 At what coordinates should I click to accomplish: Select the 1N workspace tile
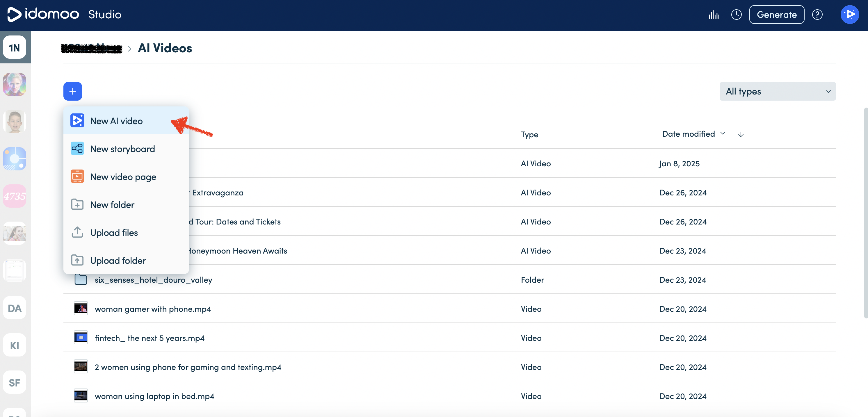click(15, 47)
